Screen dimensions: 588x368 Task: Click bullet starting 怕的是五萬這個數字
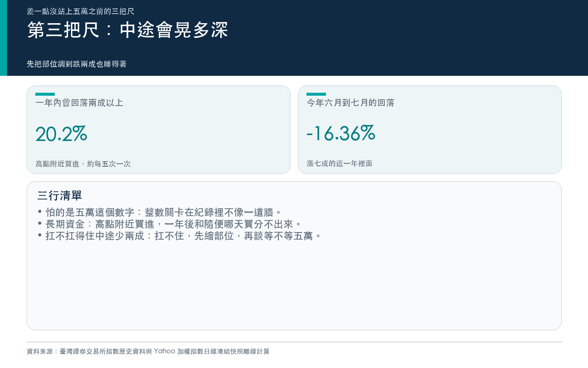tap(159, 212)
